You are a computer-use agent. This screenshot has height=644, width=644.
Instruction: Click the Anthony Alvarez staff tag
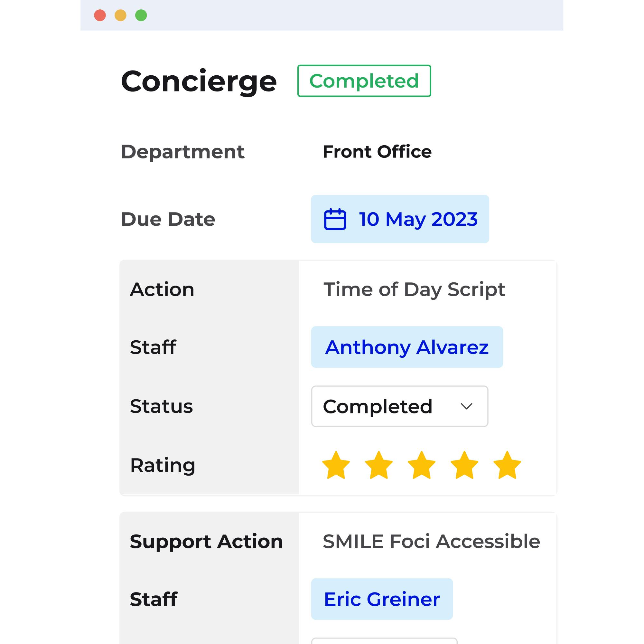coord(407,347)
